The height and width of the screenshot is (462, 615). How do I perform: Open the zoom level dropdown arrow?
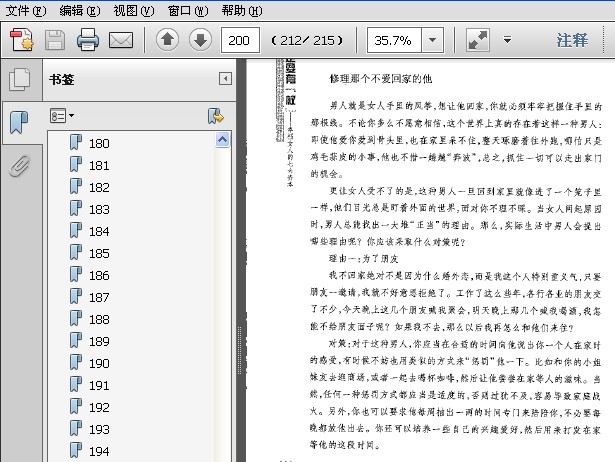tap(433, 41)
